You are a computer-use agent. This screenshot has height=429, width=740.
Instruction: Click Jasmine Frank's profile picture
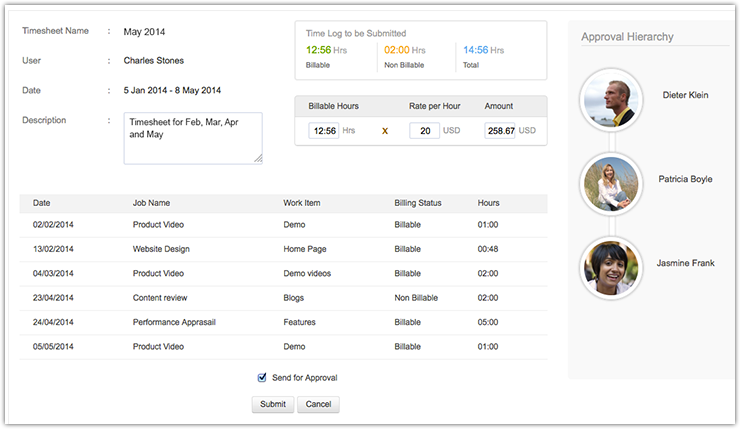[610, 267]
